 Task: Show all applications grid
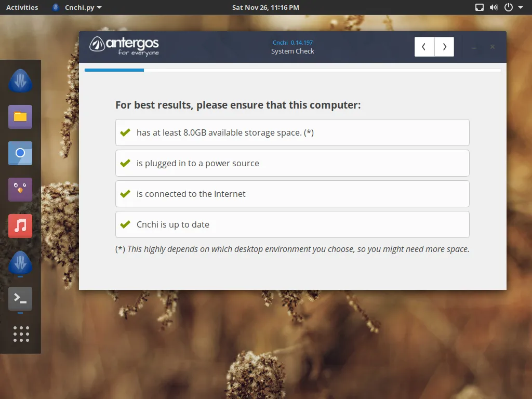(x=21, y=334)
